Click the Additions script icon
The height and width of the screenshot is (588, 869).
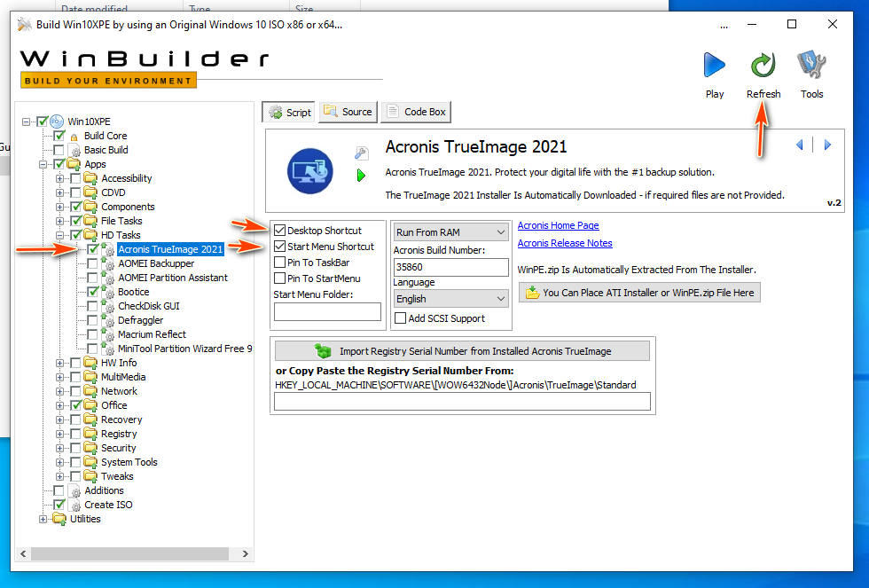(74, 491)
